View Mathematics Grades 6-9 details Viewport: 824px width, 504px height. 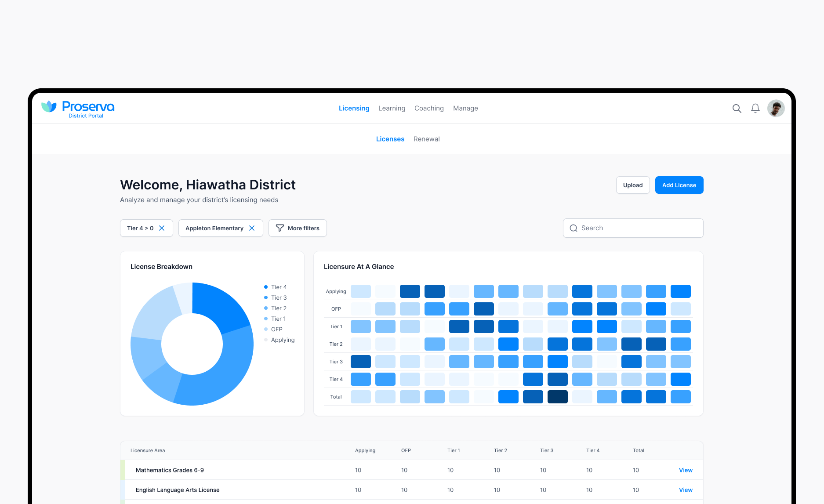(x=686, y=470)
